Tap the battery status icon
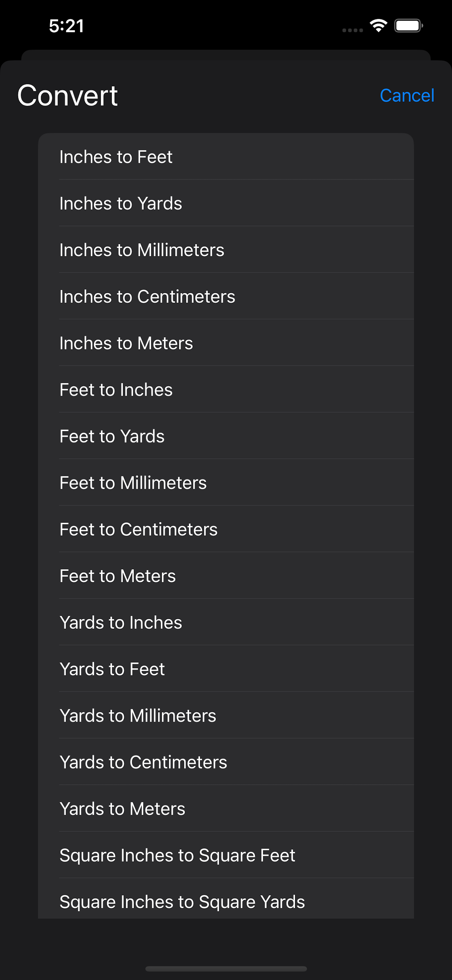 [x=409, y=26]
